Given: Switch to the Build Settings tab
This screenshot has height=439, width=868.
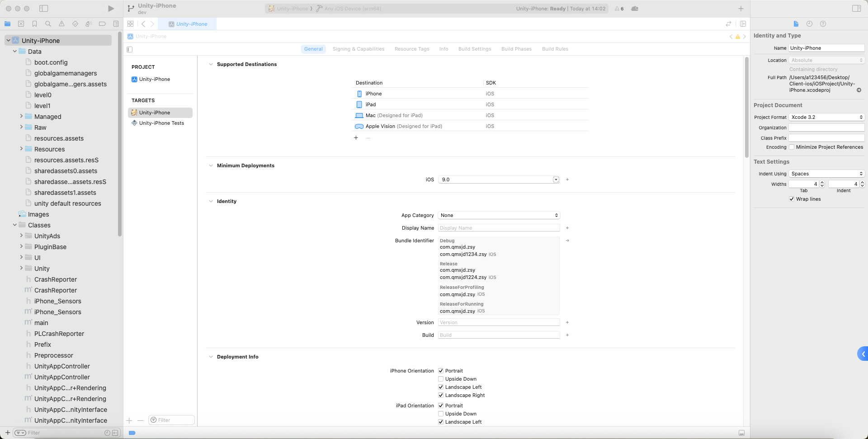Looking at the screenshot, I should 474,49.
